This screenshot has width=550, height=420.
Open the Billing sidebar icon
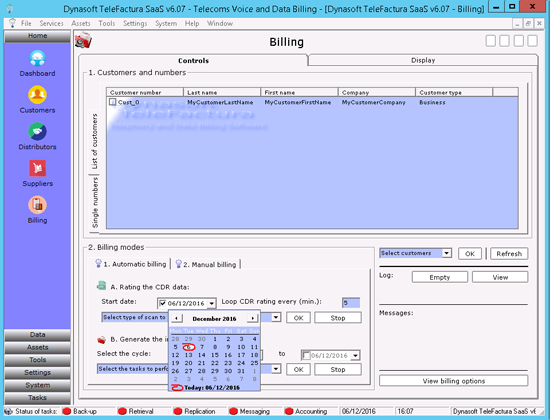tap(37, 205)
